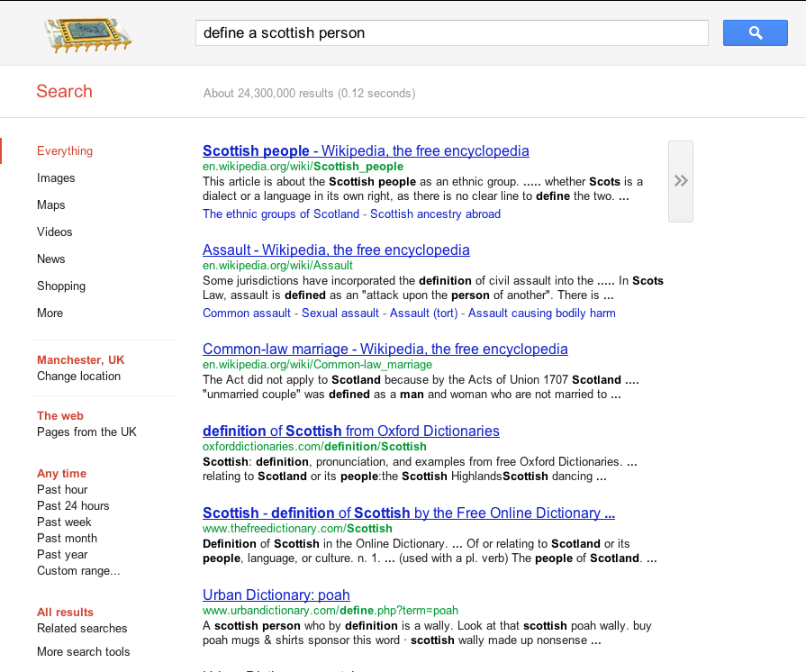Open the Common assault sitelink
The image size is (806, 672).
pos(247,313)
